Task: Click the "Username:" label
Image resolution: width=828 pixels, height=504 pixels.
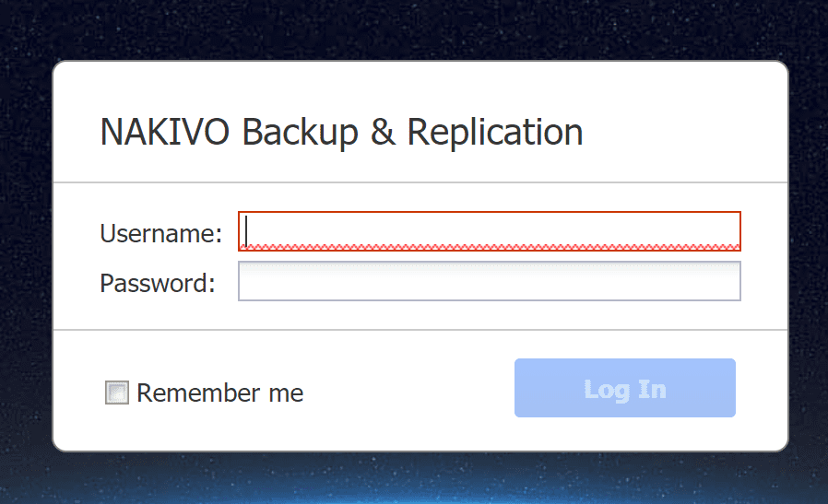Action: (160, 233)
